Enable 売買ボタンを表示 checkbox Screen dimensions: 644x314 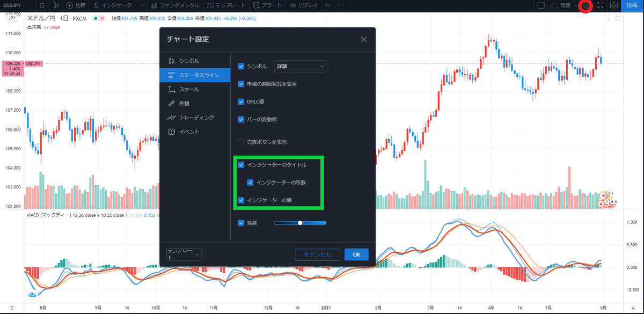pyautogui.click(x=241, y=142)
